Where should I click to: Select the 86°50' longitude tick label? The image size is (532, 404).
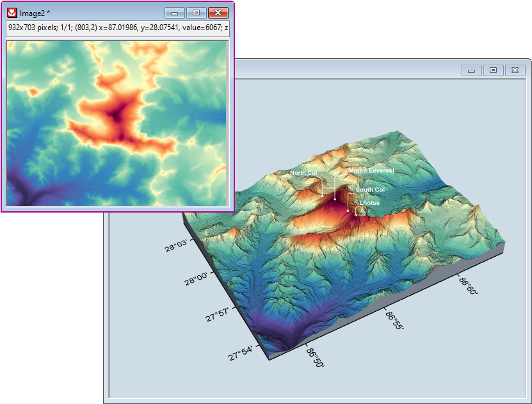click(316, 357)
